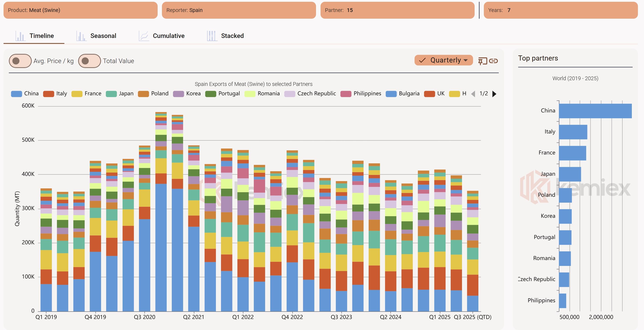Pin the current chart view
The height and width of the screenshot is (330, 644).
[482, 61]
